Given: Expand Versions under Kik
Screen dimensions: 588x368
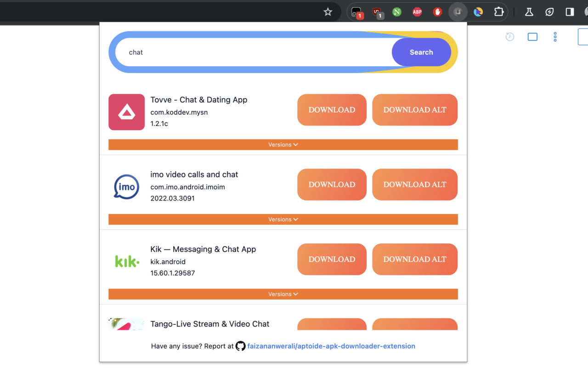Looking at the screenshot, I should tap(283, 294).
